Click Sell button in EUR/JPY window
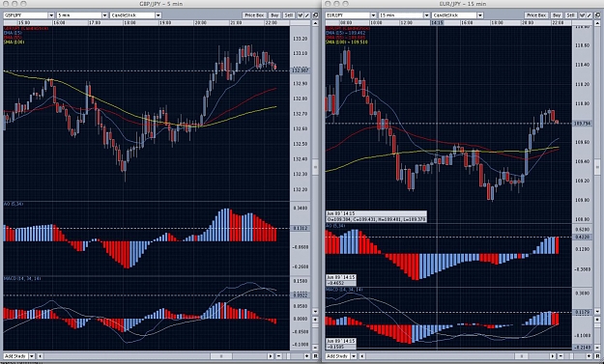Viewport: 604px width, 364px height. 571,15
